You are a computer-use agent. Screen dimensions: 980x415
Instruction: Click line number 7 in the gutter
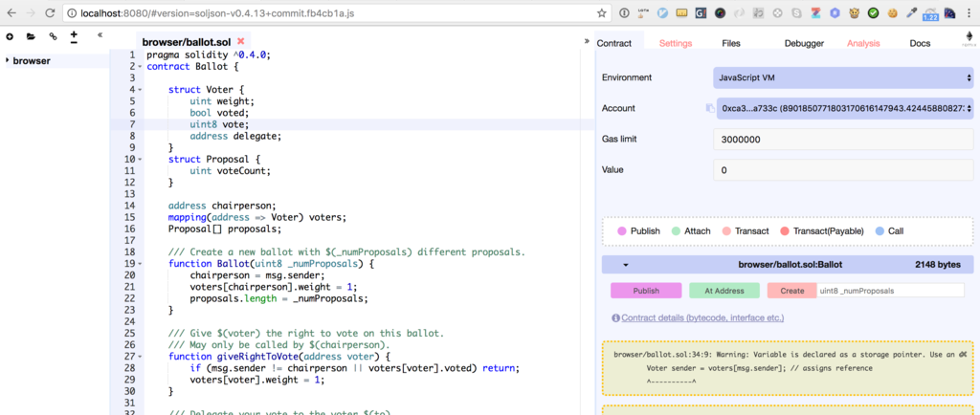pos(130,124)
